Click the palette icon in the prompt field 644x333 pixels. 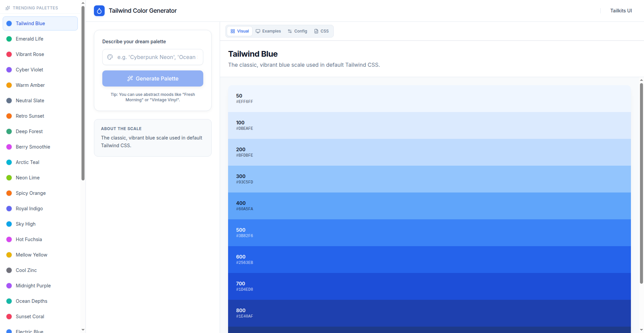pos(110,57)
